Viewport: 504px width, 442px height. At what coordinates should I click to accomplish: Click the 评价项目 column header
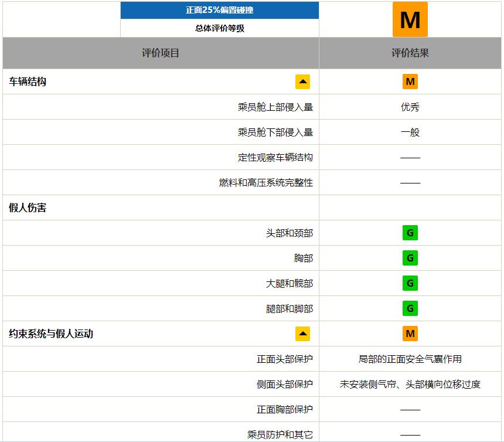point(161,53)
